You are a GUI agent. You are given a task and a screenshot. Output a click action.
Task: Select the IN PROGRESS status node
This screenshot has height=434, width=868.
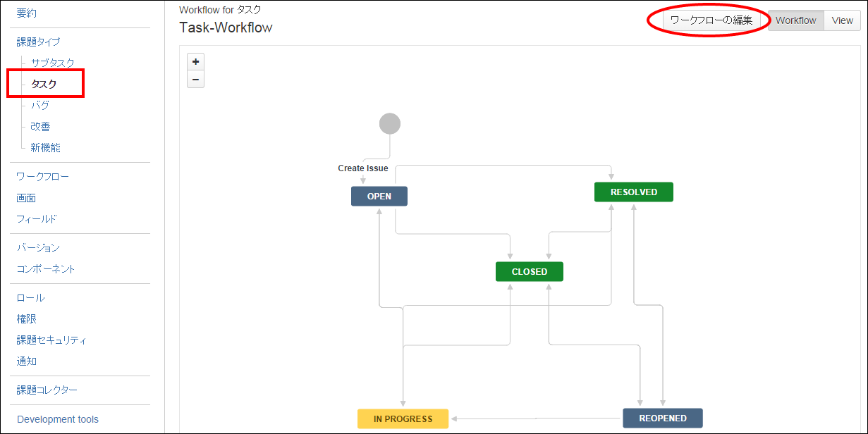pyautogui.click(x=403, y=418)
